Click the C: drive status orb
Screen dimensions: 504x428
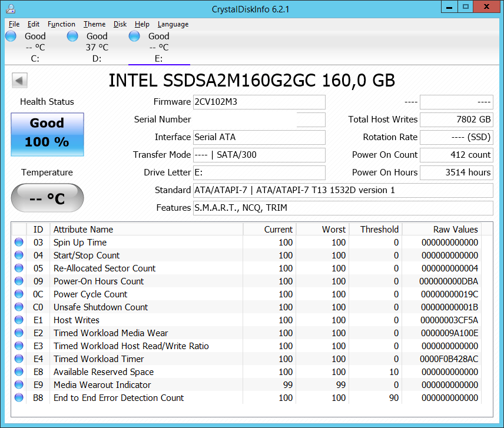[11, 37]
